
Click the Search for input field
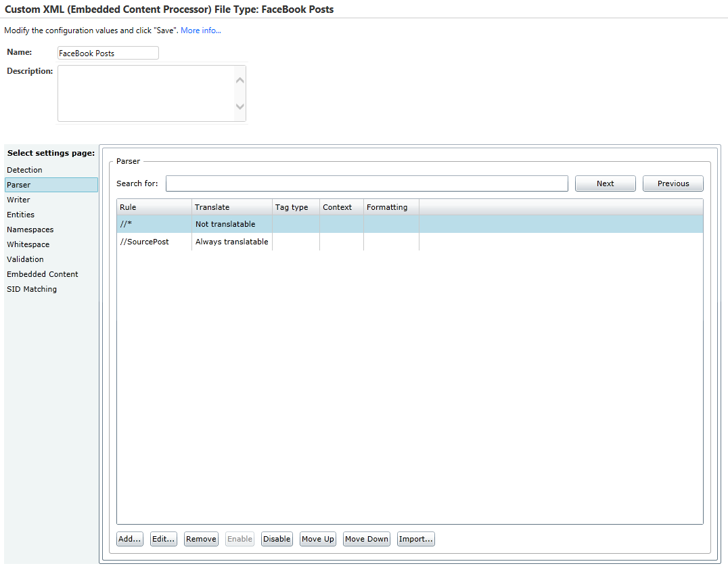[367, 183]
